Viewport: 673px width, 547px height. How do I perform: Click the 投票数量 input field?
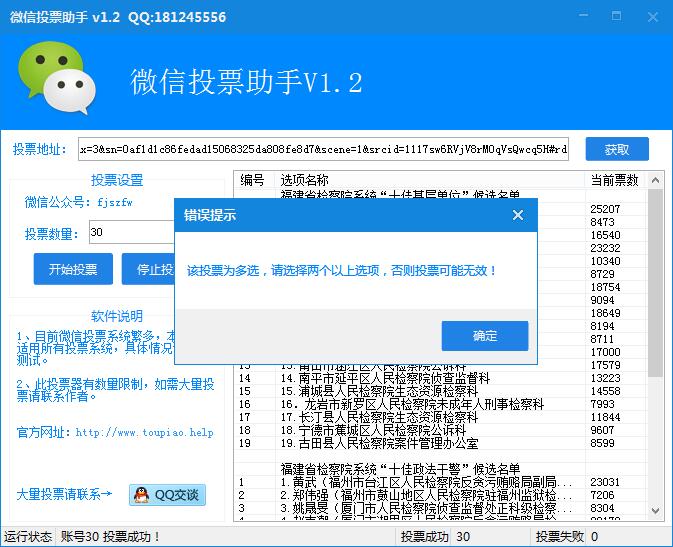tap(130, 233)
